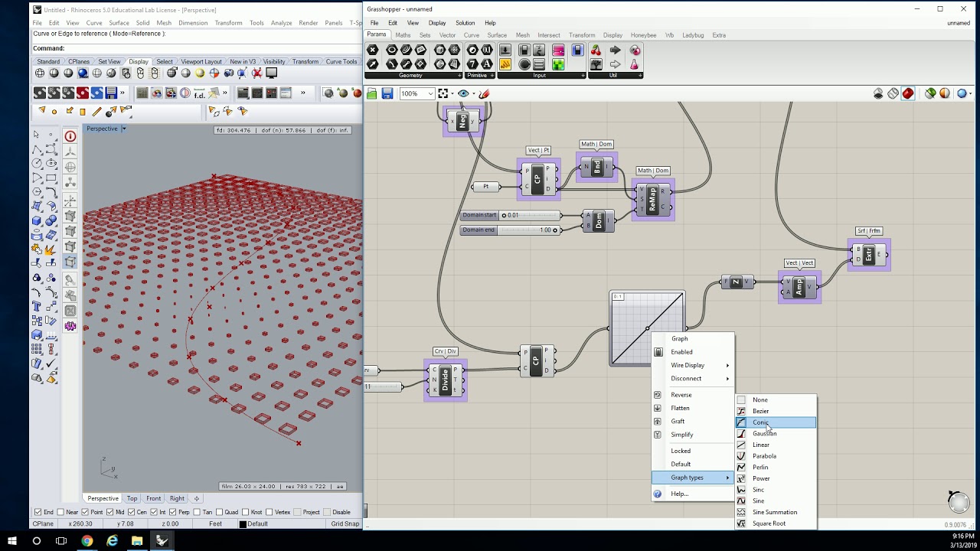Screen dimensions: 980x551
Task: Expand the Geometry panel plus button
Action: point(459,75)
